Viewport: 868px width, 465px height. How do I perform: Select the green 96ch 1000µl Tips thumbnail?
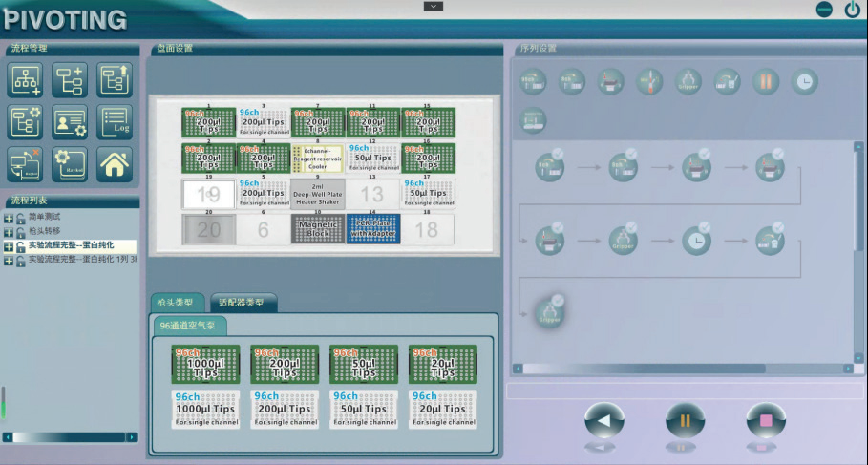pyautogui.click(x=205, y=363)
